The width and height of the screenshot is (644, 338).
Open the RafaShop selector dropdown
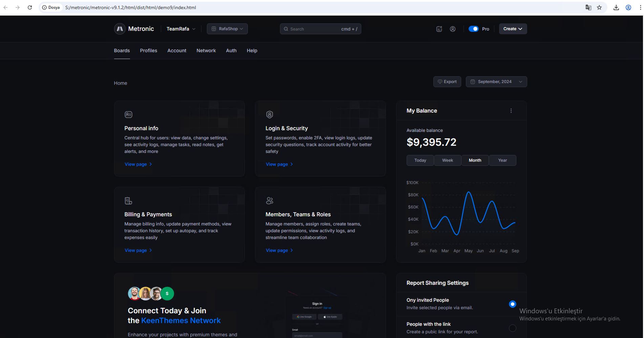coord(227,29)
